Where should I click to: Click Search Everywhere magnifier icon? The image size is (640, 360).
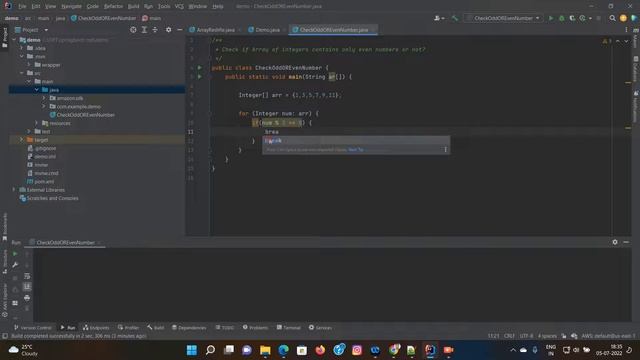pos(612,18)
